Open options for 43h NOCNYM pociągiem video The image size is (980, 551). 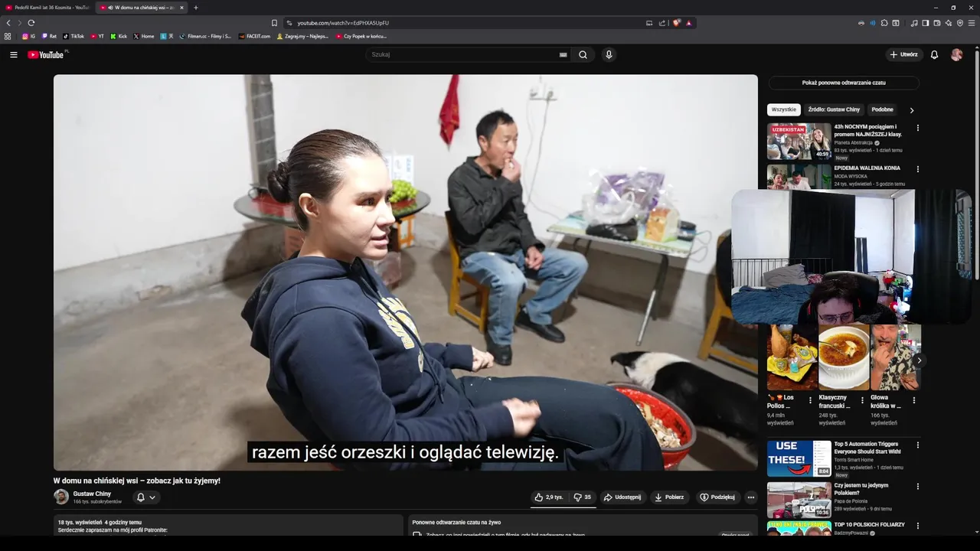coord(917,128)
